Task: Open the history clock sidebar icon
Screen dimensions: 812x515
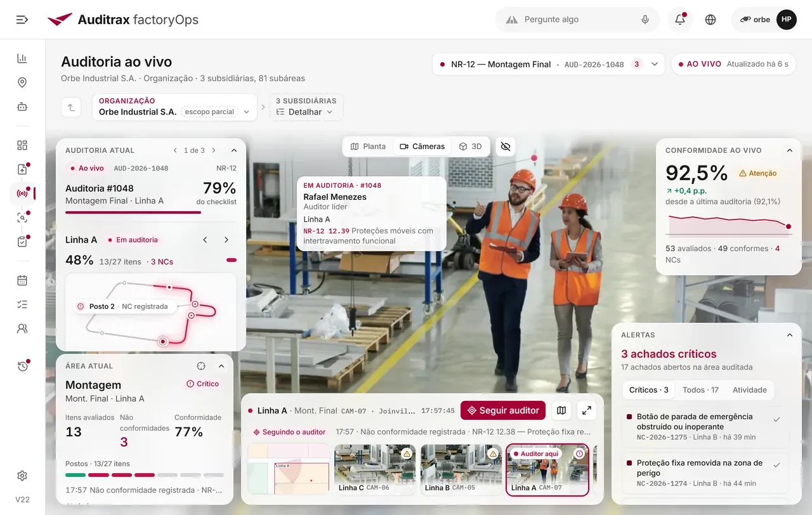Action: pos(22,366)
